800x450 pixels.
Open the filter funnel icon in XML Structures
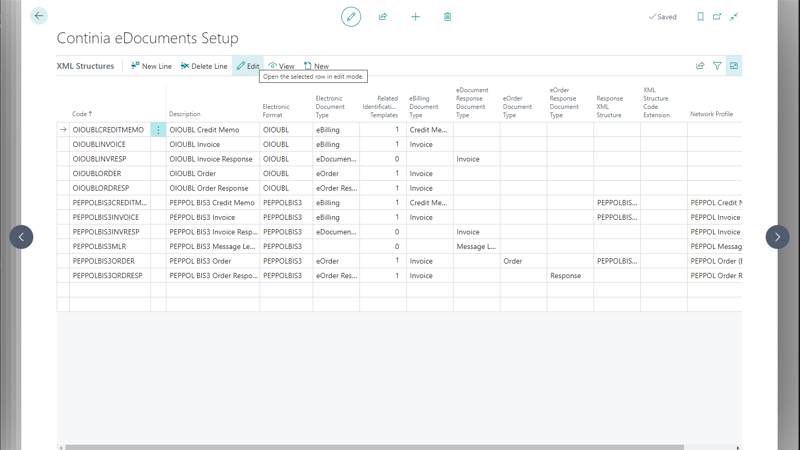tap(717, 66)
